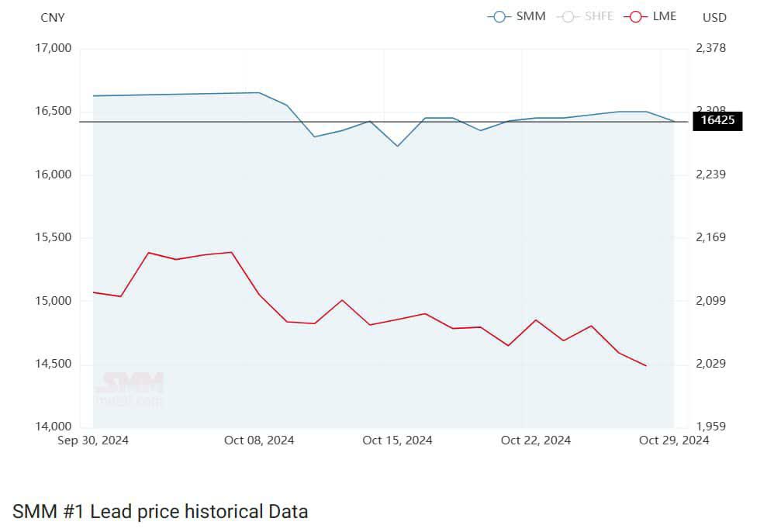This screenshot has width=774, height=532.
Task: Enable the greyed-out SHFE series label
Action: (600, 16)
